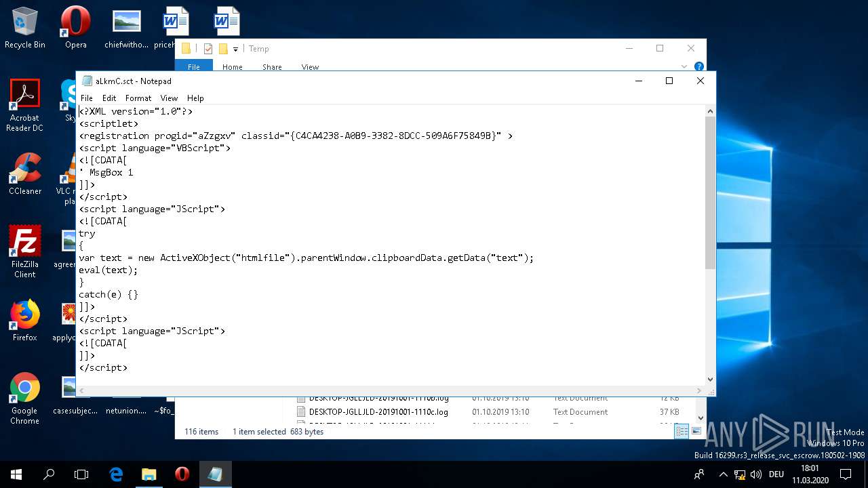Select the casesubjec... desktop file icon

coord(75,394)
